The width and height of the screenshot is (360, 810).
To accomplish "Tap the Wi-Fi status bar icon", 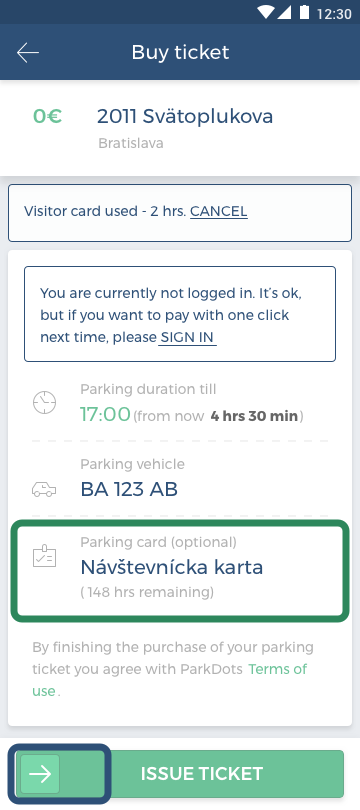I will (x=267, y=12).
